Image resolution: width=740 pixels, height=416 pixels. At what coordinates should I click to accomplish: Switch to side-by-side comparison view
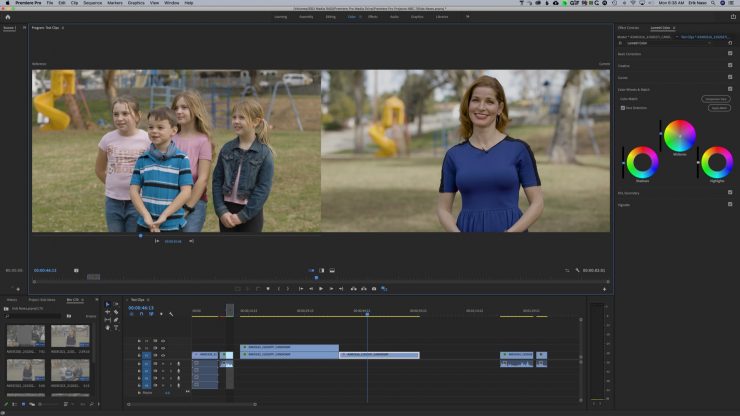[x=310, y=270]
